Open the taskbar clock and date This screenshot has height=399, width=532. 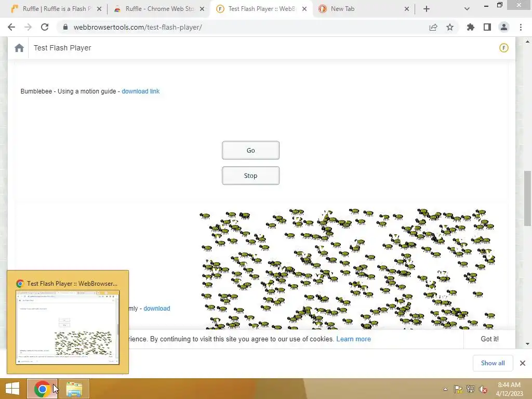point(509,389)
